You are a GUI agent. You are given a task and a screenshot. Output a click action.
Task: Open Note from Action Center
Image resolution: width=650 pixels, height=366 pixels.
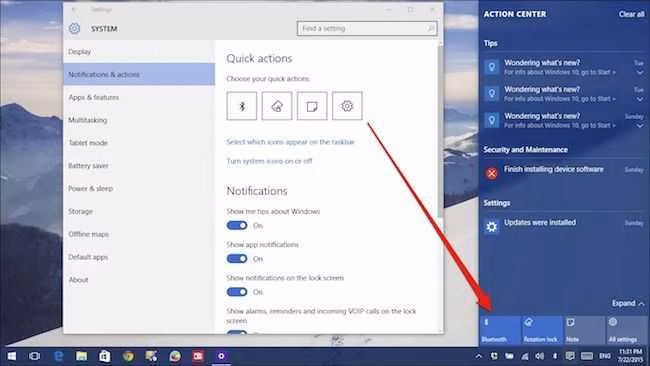585,330
